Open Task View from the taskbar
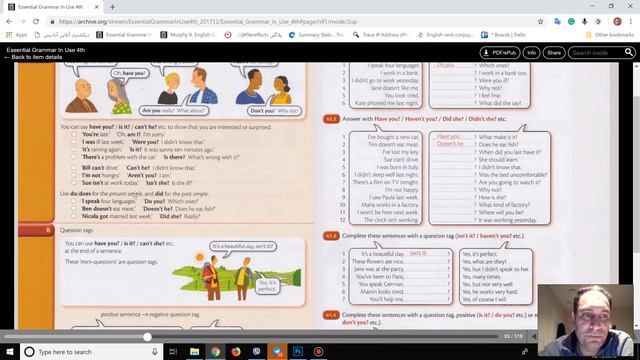640x360 pixels. tap(173, 351)
